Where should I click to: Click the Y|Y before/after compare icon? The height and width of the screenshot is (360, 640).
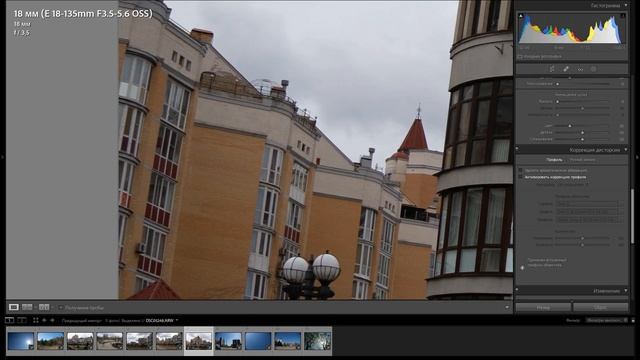coord(44,307)
